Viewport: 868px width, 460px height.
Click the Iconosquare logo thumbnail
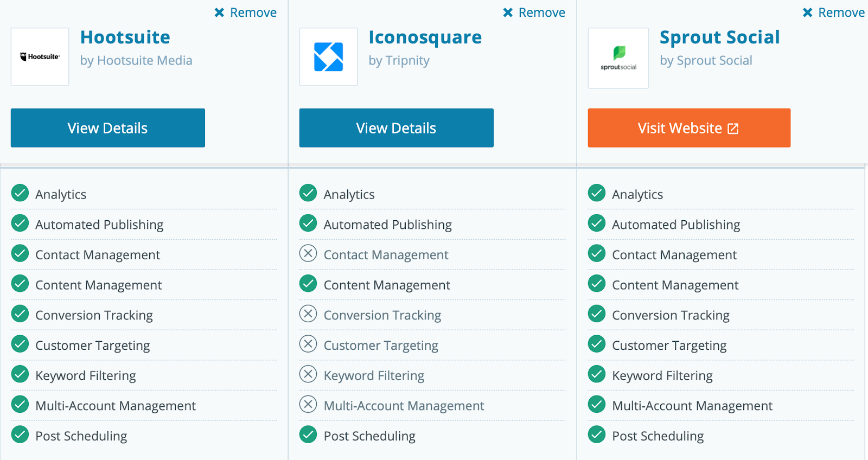click(328, 57)
